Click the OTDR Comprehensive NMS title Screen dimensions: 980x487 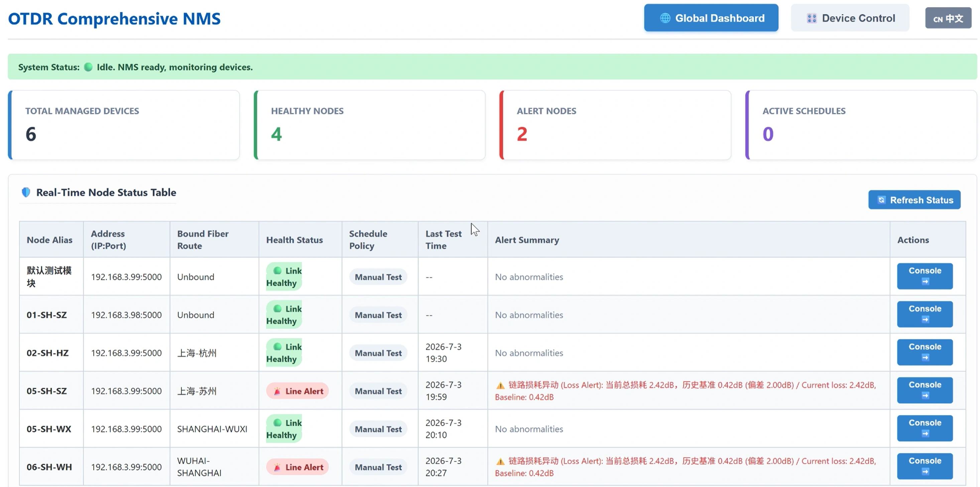click(x=114, y=19)
